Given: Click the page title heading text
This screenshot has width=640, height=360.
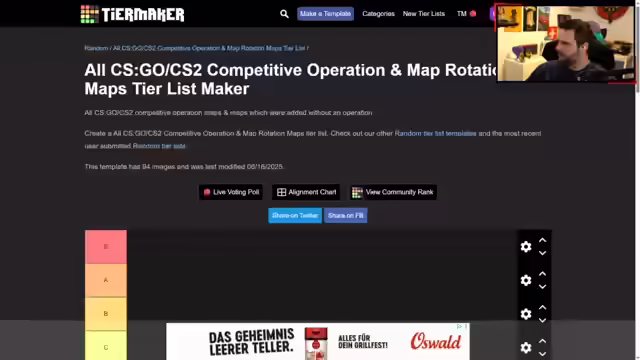Looking at the screenshot, I should tap(290, 79).
